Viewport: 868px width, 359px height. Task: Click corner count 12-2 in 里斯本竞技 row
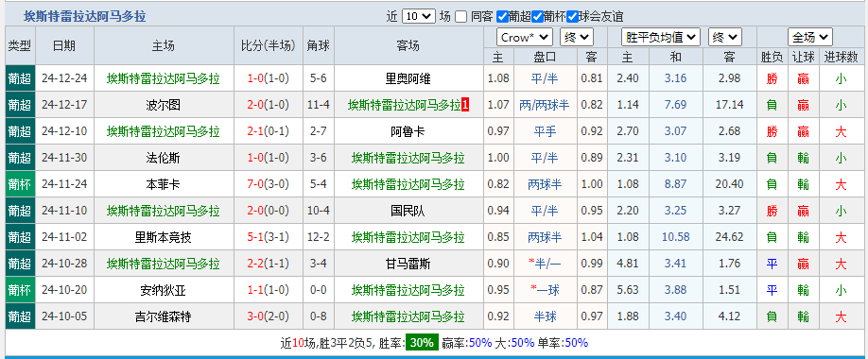pos(319,237)
